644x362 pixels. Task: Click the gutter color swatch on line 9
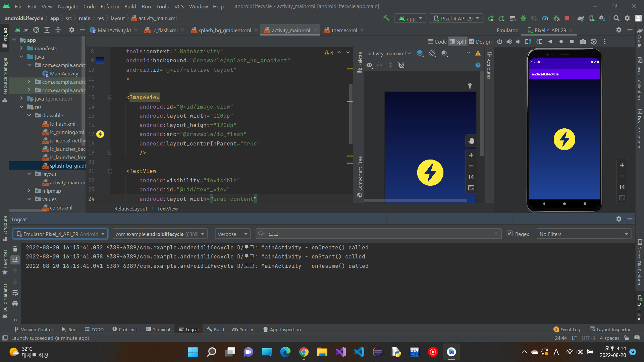coord(100,61)
